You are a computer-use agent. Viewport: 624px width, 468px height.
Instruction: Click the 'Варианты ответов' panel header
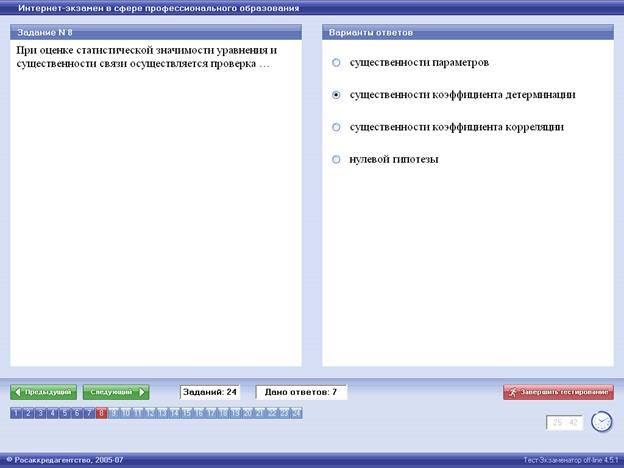[x=468, y=32]
